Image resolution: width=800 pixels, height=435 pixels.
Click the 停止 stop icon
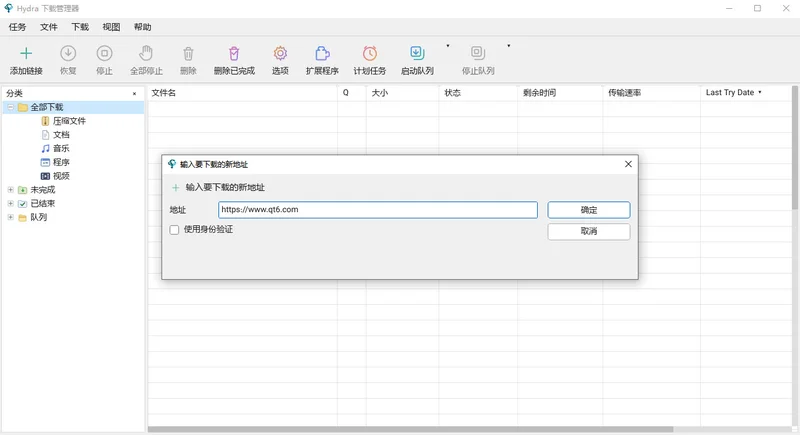(x=104, y=53)
